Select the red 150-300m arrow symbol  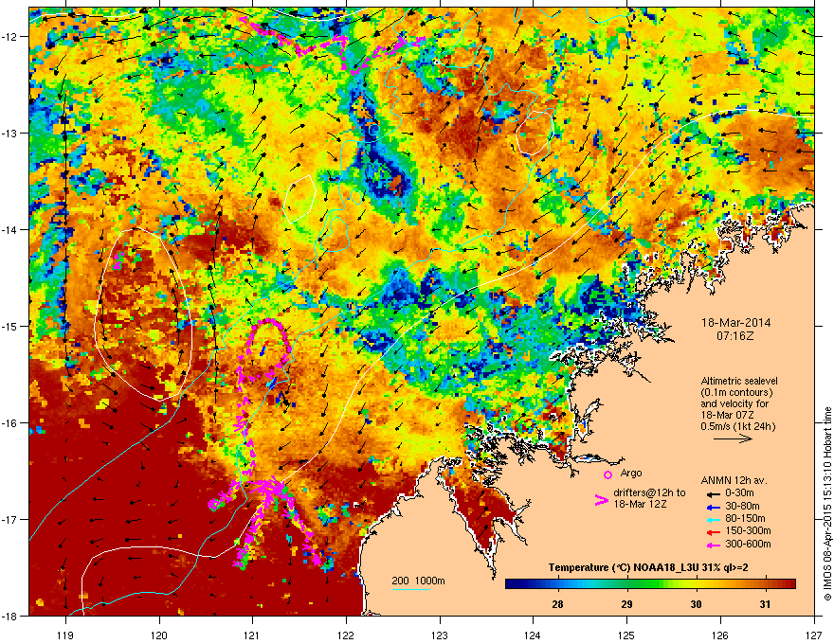(715, 530)
